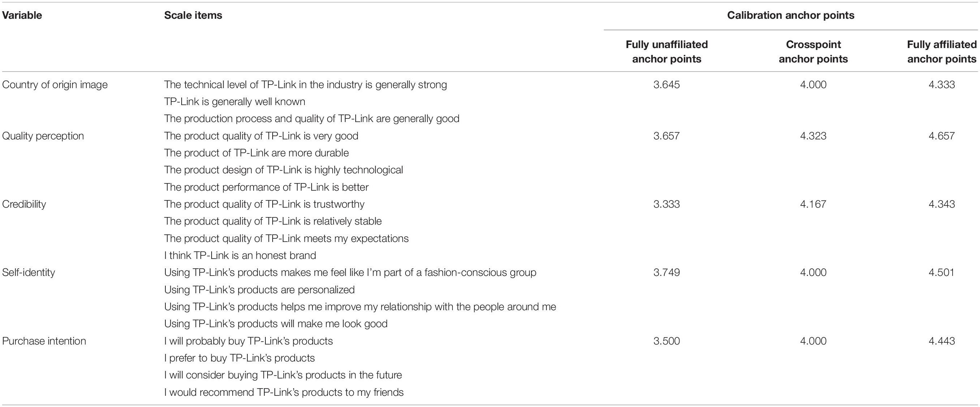Select the Purchase intention row label

point(44,341)
